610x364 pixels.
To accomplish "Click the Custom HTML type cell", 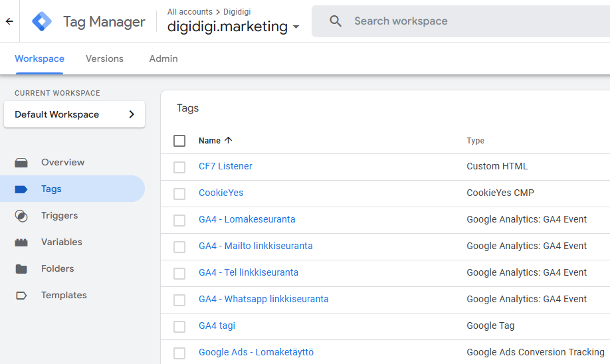I will [x=497, y=167].
